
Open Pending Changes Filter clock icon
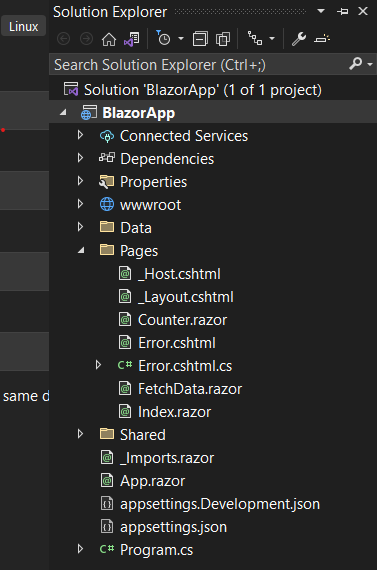(x=163, y=38)
